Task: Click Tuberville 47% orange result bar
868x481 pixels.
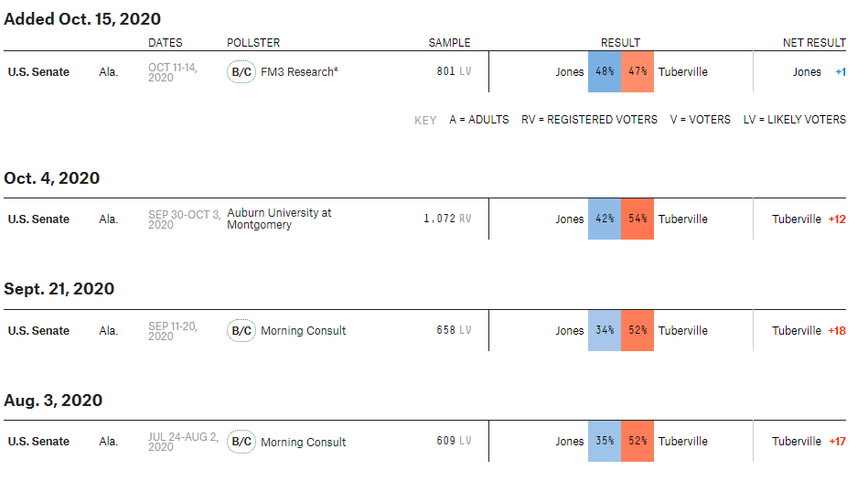Action: coord(638,71)
